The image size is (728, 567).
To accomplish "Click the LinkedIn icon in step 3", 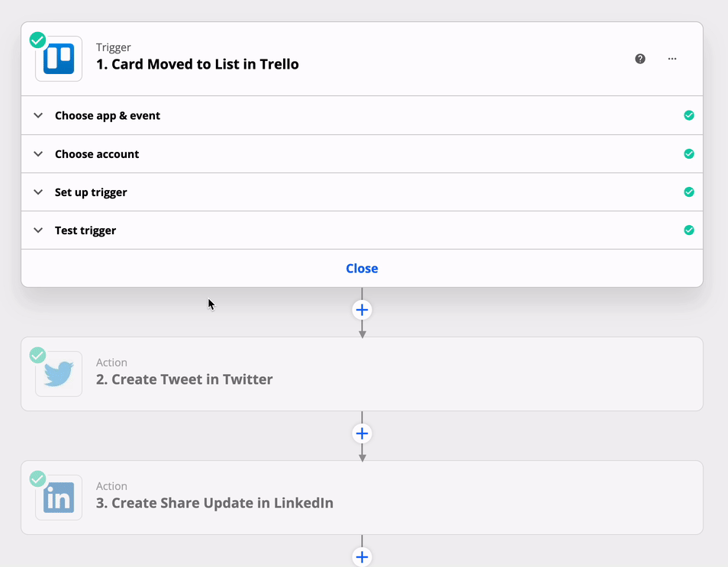I will click(59, 498).
